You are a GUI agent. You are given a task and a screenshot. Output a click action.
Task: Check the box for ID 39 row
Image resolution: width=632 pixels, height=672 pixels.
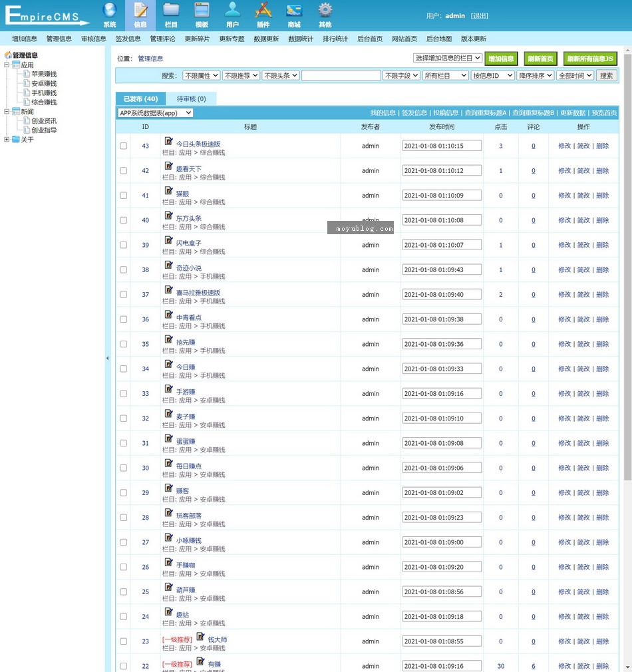[123, 245]
